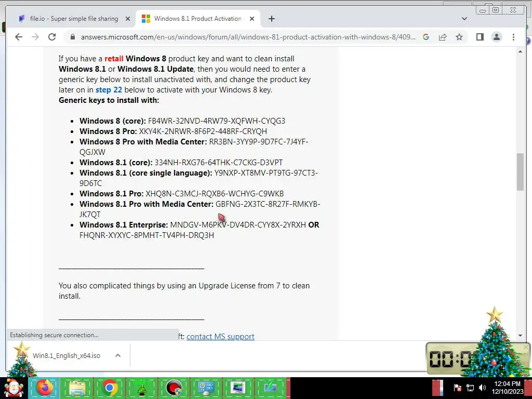
Task: Open File Explorer from the taskbar
Action: pyautogui.click(x=77, y=388)
